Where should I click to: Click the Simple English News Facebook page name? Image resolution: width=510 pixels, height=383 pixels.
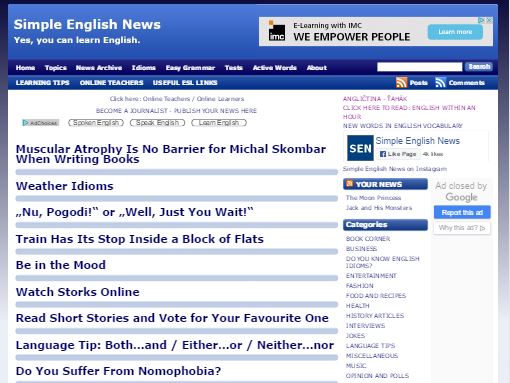pyautogui.click(x=418, y=141)
